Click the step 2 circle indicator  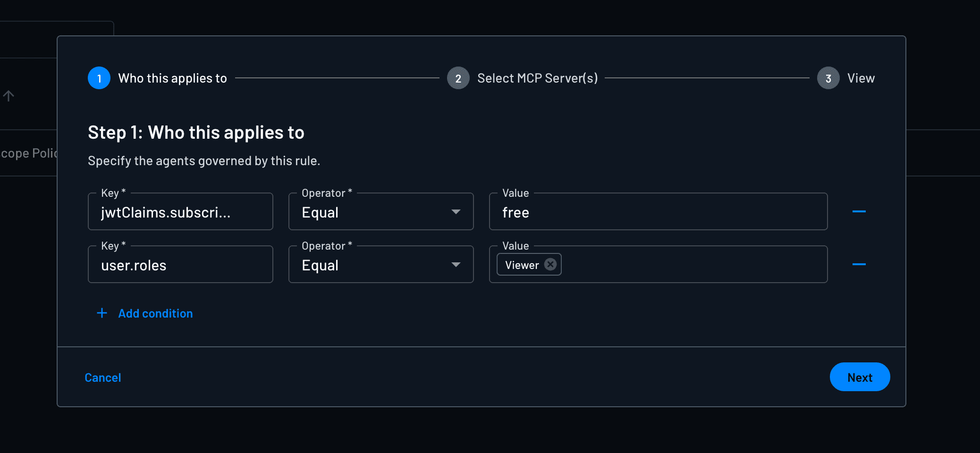coord(458,78)
